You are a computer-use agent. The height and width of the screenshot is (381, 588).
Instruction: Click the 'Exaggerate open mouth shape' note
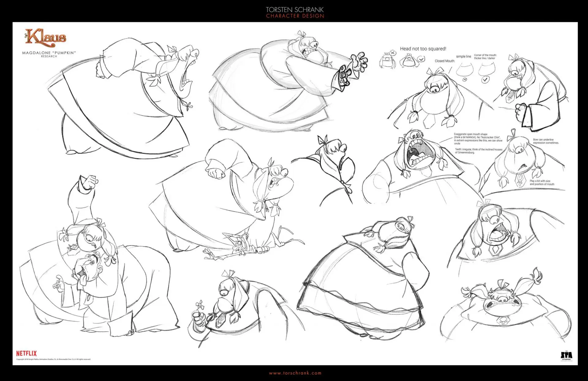point(478,139)
